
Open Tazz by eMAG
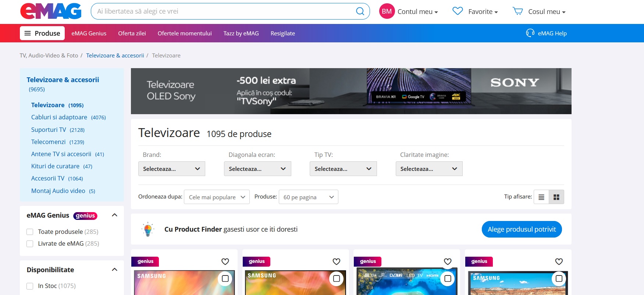(x=241, y=33)
